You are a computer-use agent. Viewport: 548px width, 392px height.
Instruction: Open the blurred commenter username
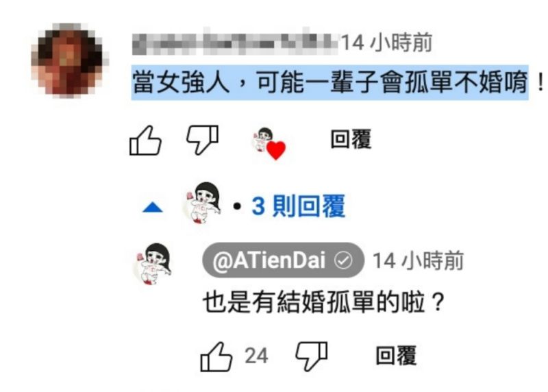click(235, 42)
